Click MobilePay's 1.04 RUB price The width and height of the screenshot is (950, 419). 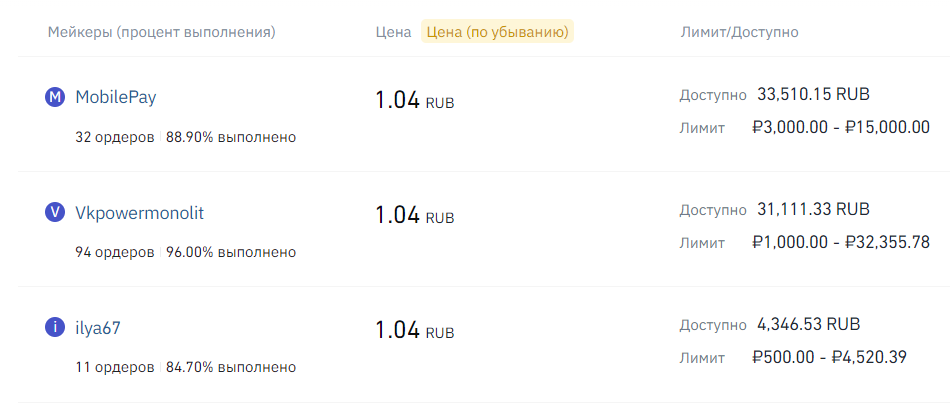pyautogui.click(x=414, y=100)
